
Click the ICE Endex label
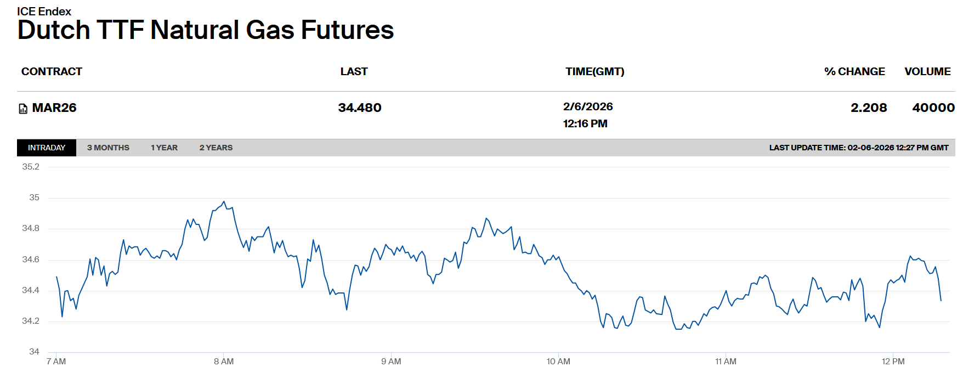pyautogui.click(x=44, y=11)
